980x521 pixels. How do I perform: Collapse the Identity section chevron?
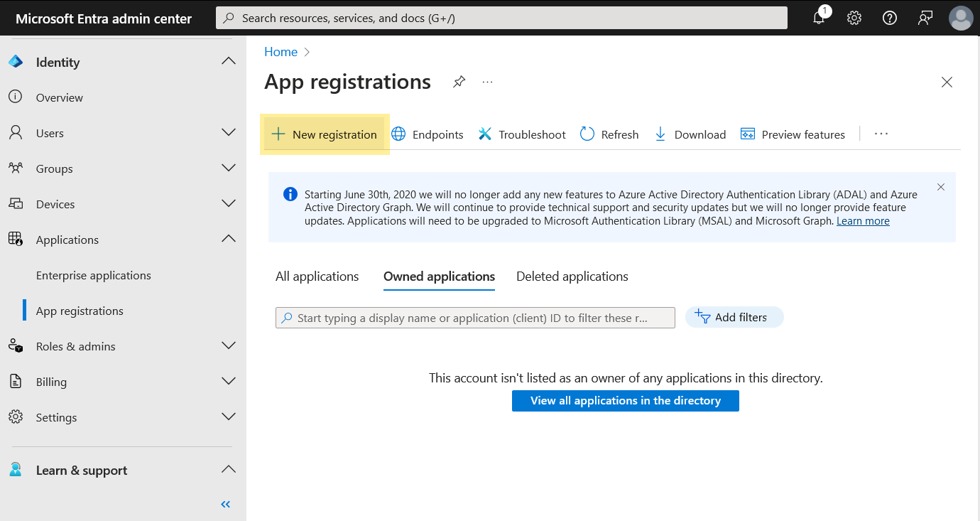pyautogui.click(x=229, y=61)
